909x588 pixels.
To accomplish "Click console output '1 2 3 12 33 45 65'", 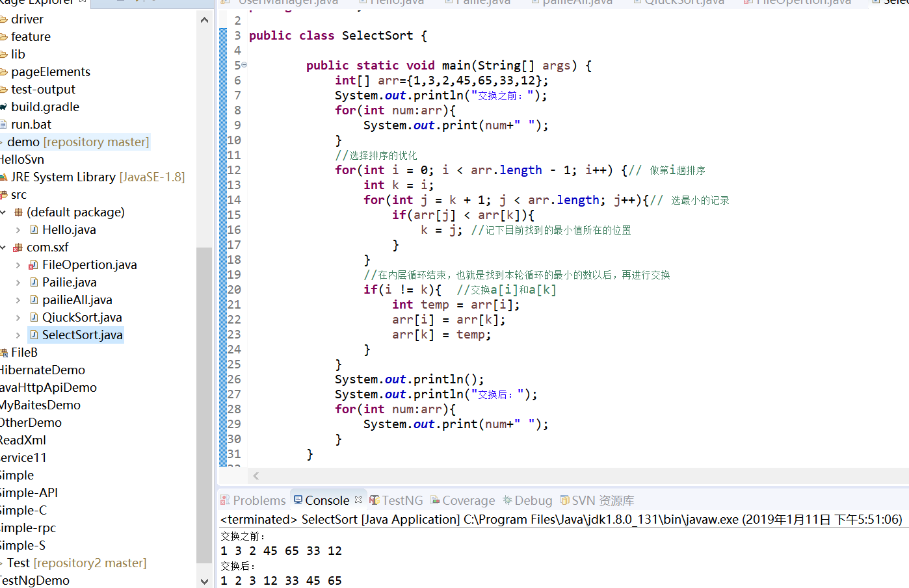I will pos(281,580).
